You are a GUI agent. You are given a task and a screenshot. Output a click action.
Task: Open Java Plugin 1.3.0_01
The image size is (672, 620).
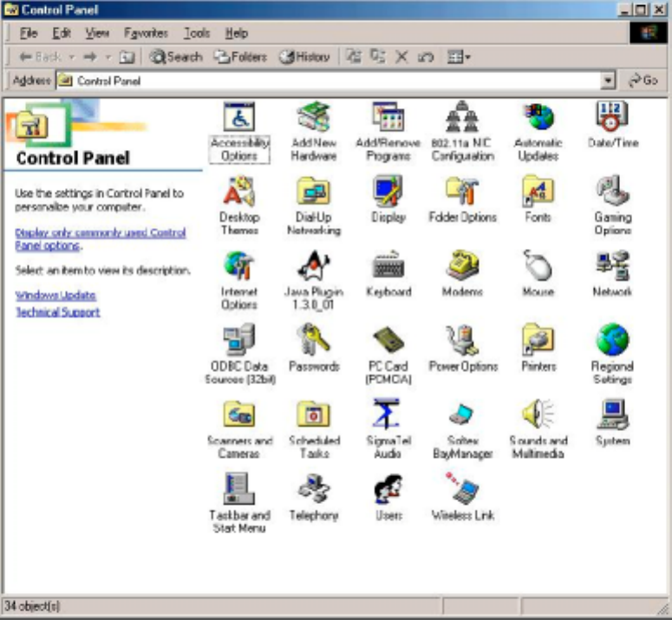coord(314,280)
